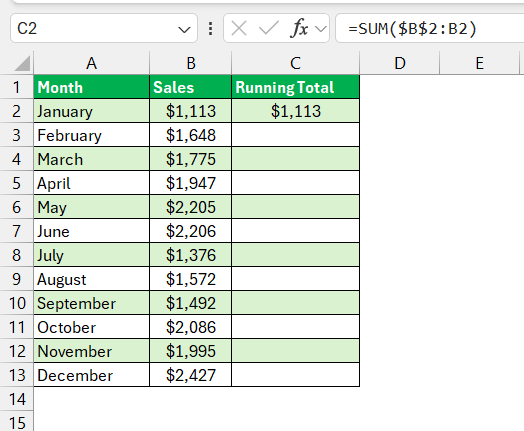
Task: Click the $2,205 sales cell
Action: tap(190, 207)
